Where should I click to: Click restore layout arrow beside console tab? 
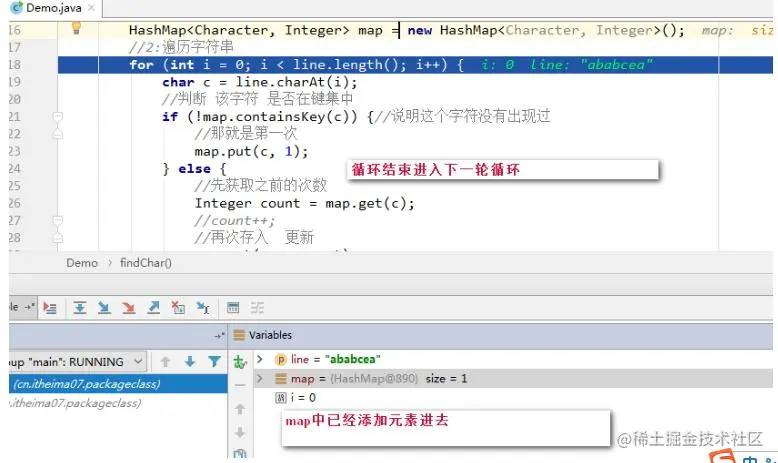29,307
